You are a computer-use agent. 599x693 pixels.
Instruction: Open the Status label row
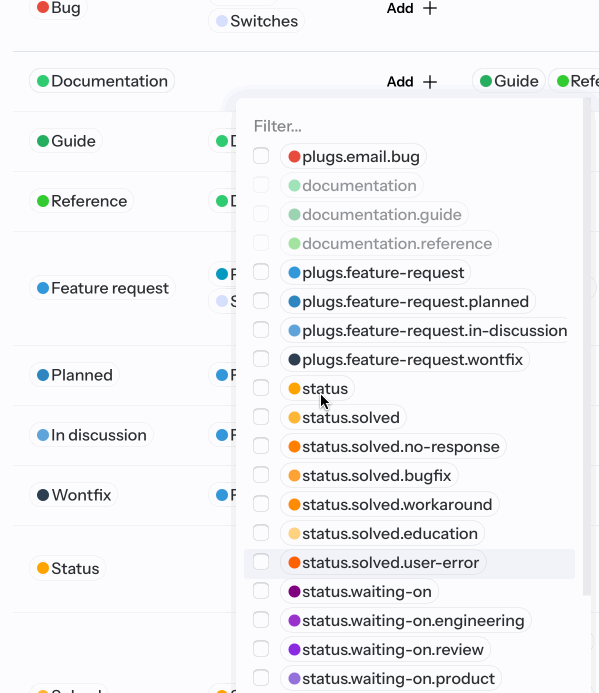(x=68, y=568)
